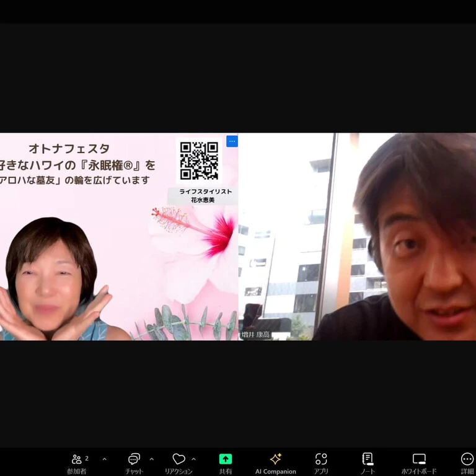Click the オトナフェスタ title text

[x=69, y=149]
